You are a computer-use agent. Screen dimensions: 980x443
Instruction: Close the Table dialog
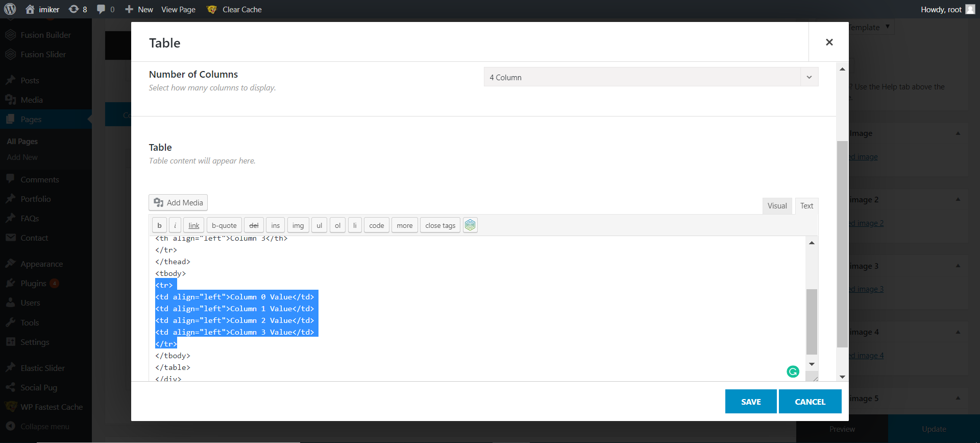[829, 42]
